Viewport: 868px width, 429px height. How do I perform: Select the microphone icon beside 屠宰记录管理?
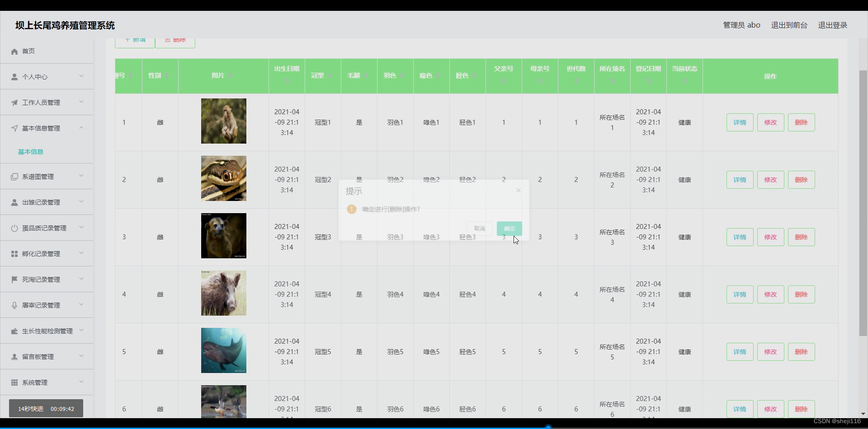[x=14, y=305]
